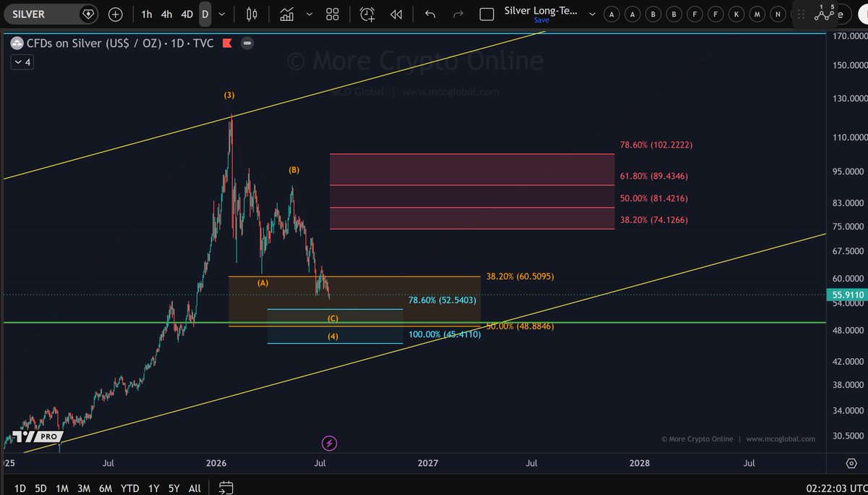Set date range to 1D
The image size is (868, 495).
tap(20, 488)
